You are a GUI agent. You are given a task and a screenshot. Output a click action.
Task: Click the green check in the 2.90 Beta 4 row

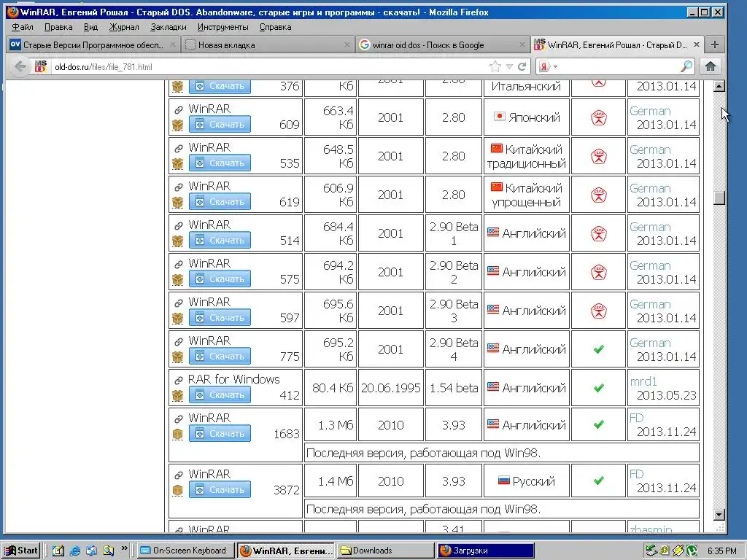pos(599,349)
